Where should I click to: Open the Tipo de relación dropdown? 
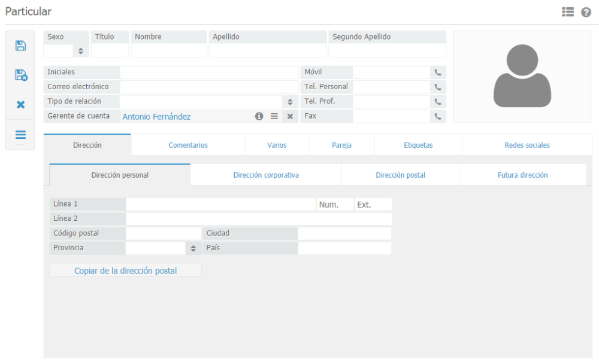pos(290,102)
